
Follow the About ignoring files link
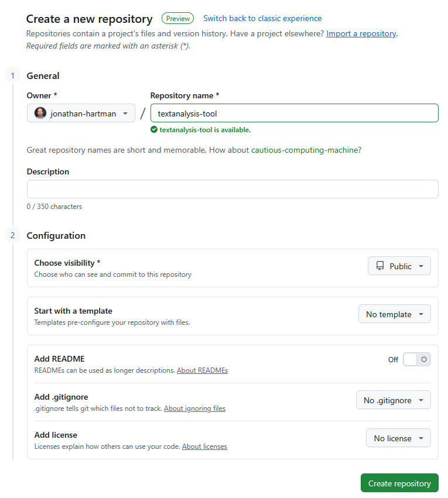coord(194,408)
